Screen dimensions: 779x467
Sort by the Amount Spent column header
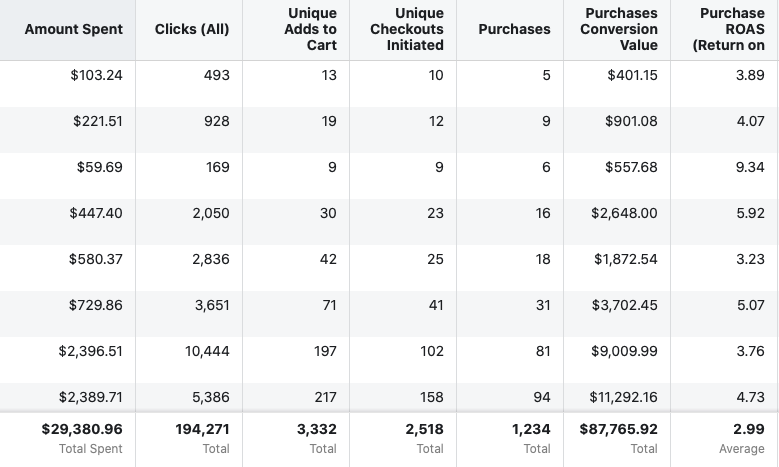click(74, 29)
